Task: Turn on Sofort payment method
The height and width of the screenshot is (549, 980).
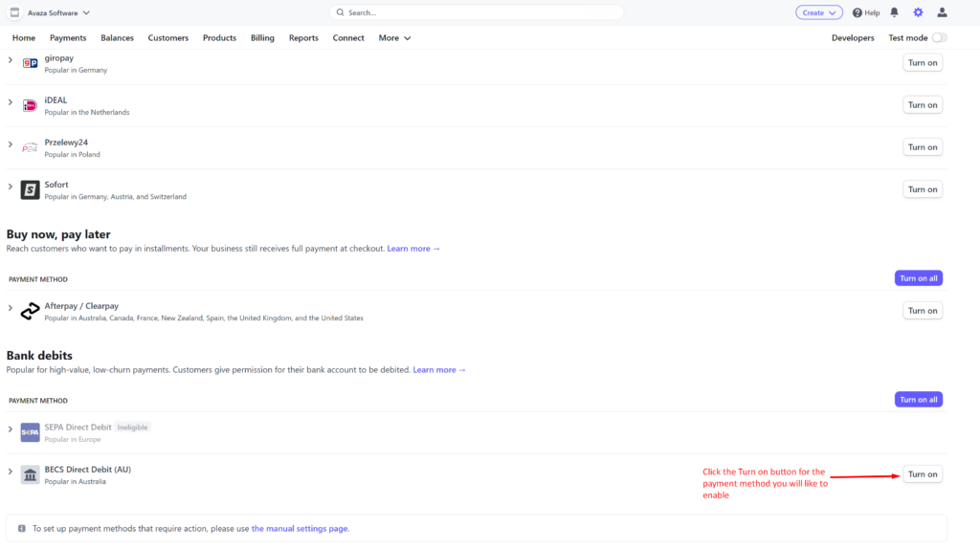Action: coord(923,189)
